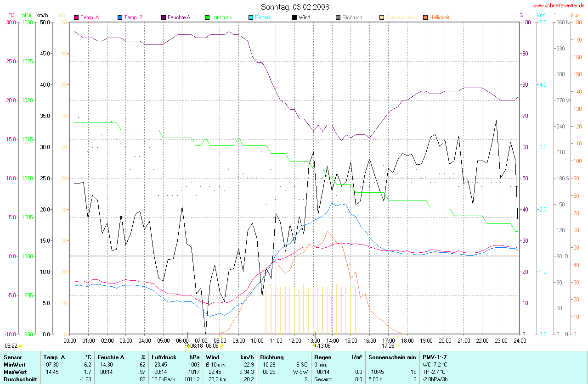This screenshot has width=588, height=384.
Task: Click the average pressure value 1011.2
Action: pos(192,379)
